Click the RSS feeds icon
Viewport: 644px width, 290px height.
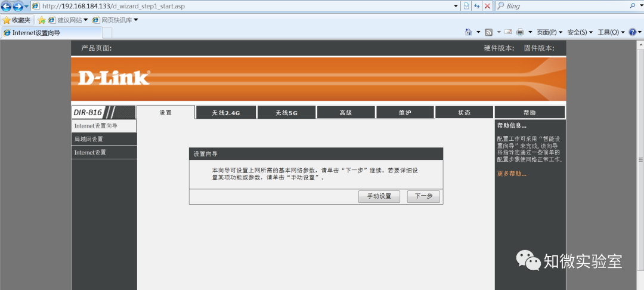point(489,32)
